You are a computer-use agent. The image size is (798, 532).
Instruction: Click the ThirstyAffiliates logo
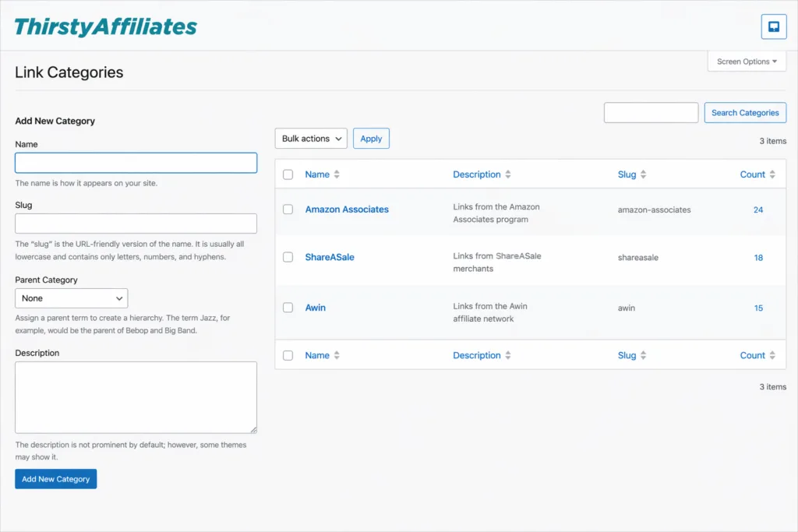pos(105,26)
